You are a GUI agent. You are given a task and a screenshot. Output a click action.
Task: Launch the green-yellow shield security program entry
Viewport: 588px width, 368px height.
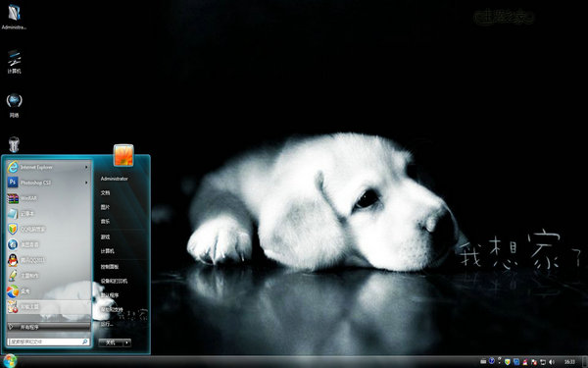tap(48, 229)
